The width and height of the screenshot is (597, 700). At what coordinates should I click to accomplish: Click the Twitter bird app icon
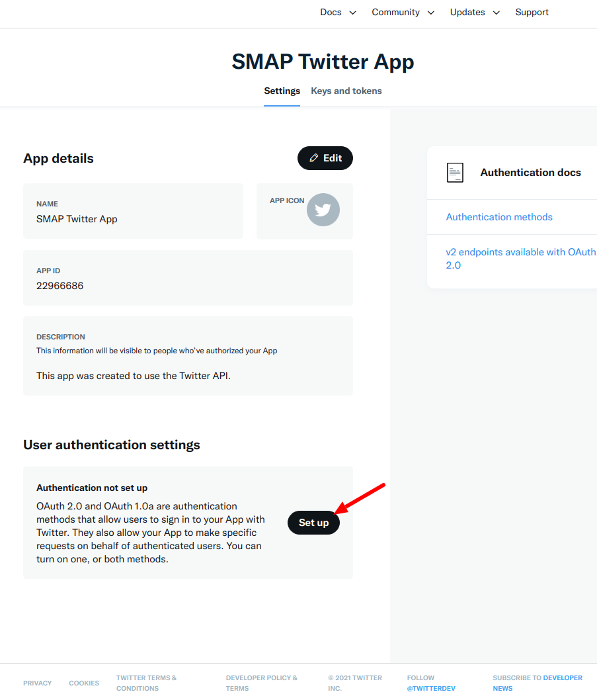tap(323, 210)
